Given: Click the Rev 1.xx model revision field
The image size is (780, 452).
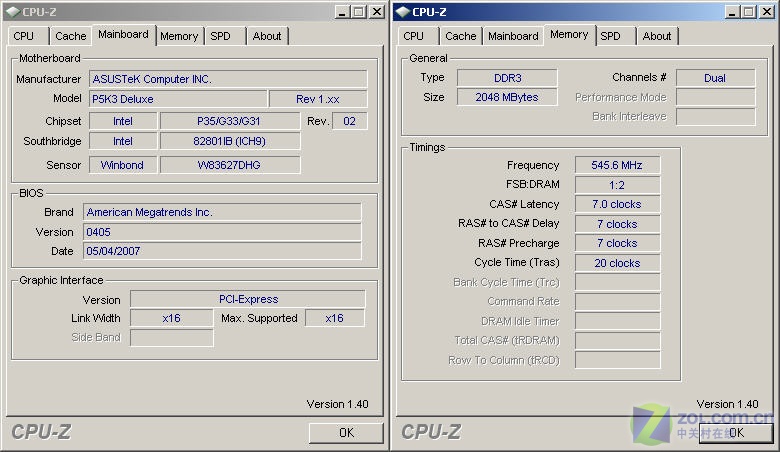Looking at the screenshot, I should click(318, 99).
